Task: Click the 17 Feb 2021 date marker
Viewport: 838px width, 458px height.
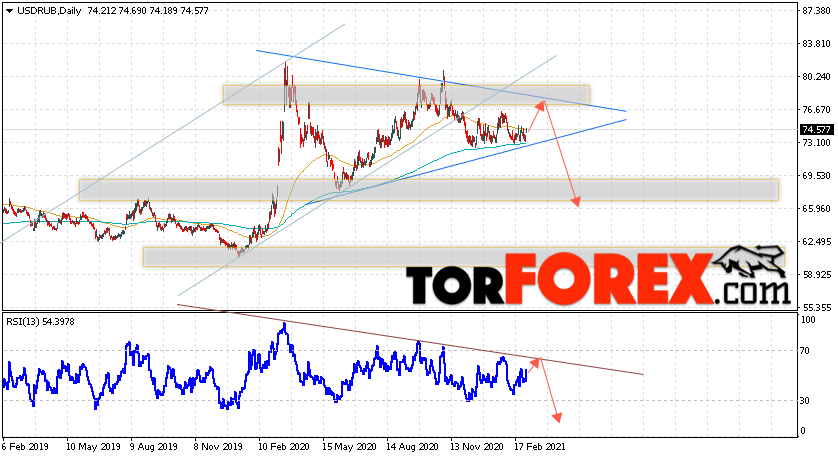Action: 540,446
